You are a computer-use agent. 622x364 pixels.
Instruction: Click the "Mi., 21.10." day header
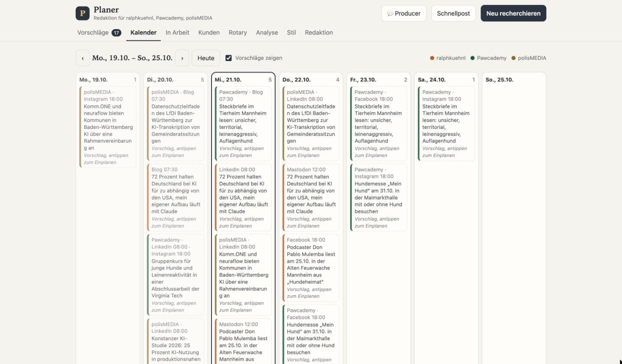228,80
